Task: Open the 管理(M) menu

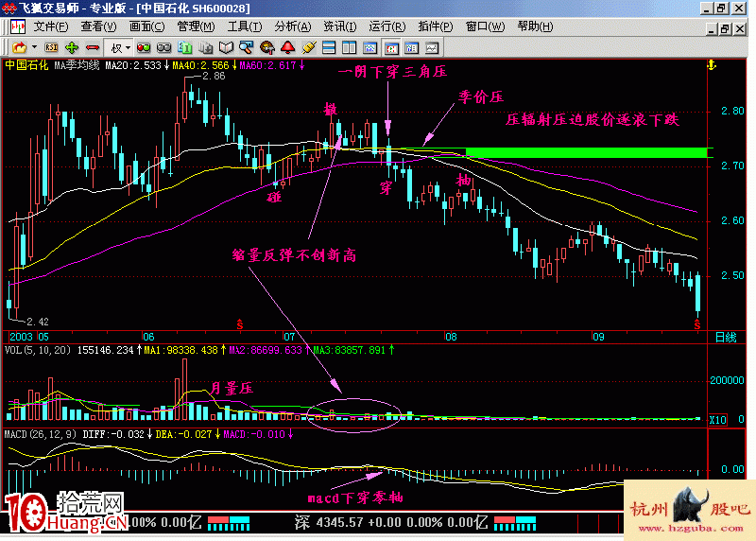Action: [196, 26]
